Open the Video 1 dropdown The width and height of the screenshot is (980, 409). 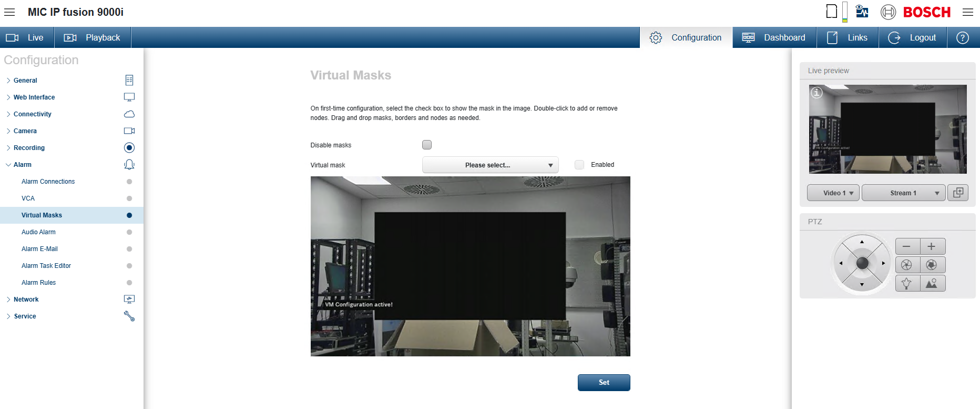tap(833, 193)
